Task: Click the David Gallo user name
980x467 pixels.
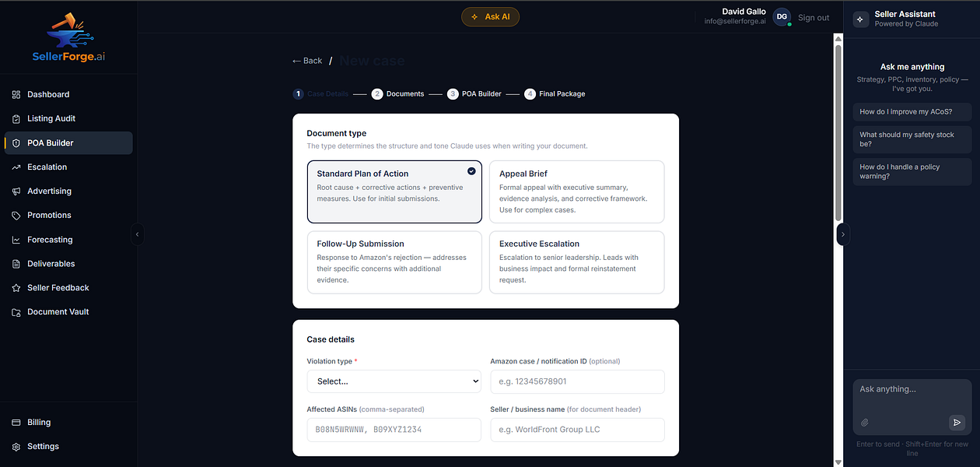Action: [x=744, y=12]
